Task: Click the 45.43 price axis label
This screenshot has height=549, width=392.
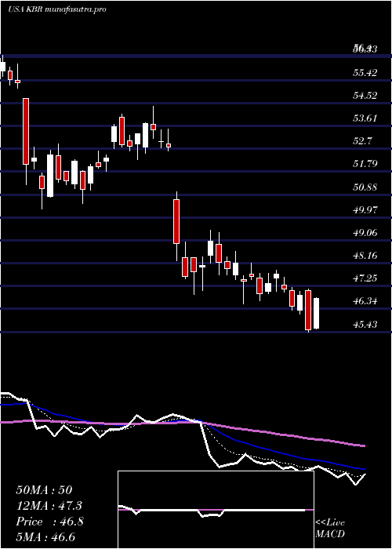Action: coord(365,324)
